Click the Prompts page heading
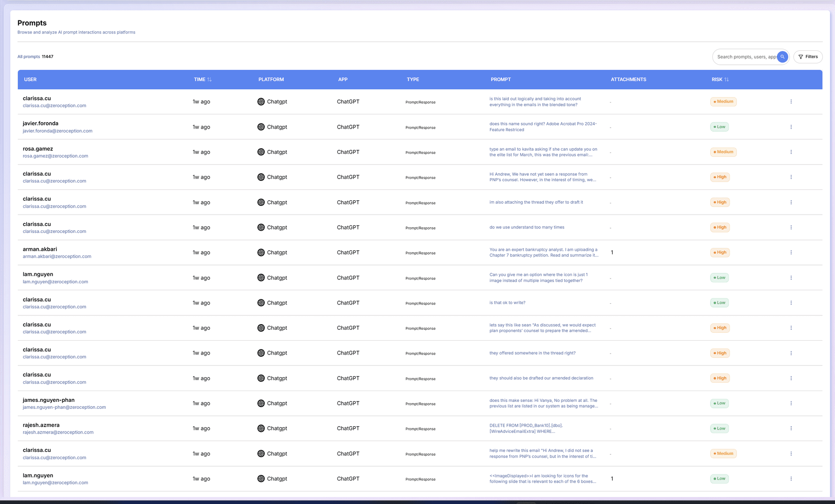 pyautogui.click(x=32, y=23)
